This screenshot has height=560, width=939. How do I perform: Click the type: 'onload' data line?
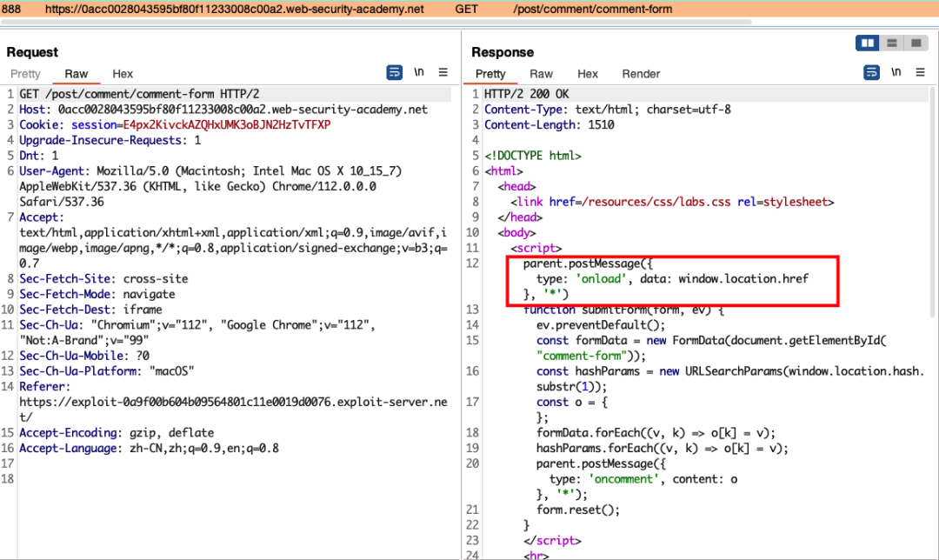(x=672, y=279)
